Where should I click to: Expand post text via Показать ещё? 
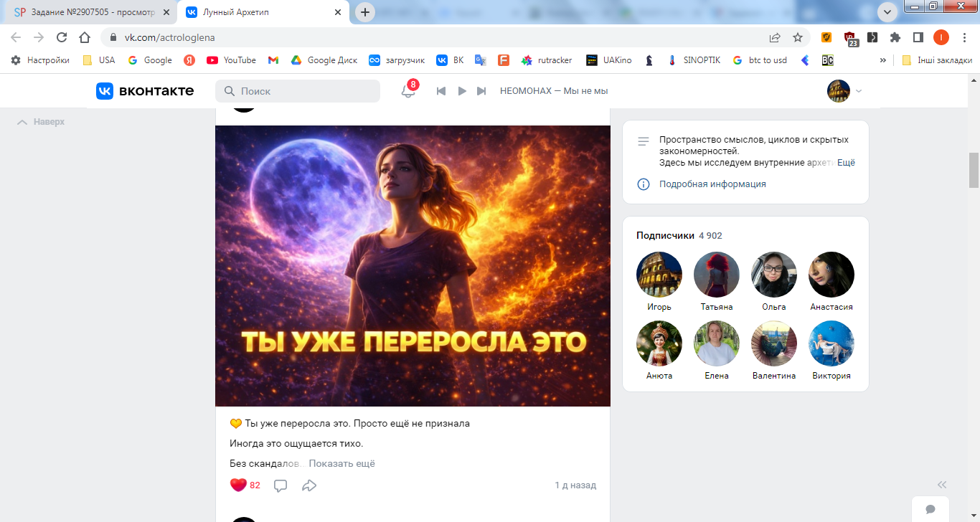pyautogui.click(x=341, y=463)
